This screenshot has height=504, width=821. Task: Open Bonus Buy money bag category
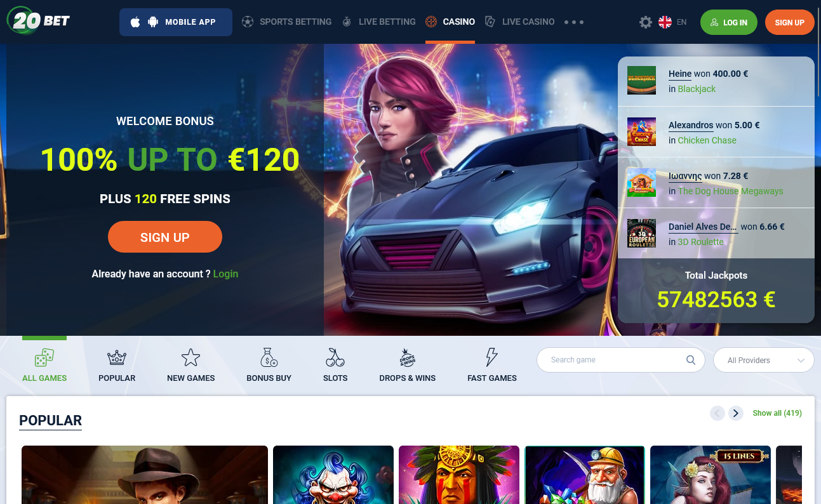(x=269, y=358)
